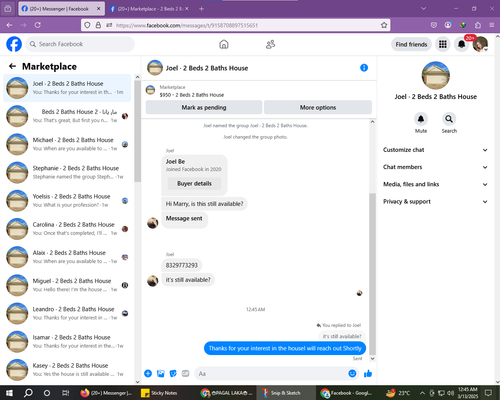
Task: Open Firefox application menu hamburger
Action: click(492, 25)
